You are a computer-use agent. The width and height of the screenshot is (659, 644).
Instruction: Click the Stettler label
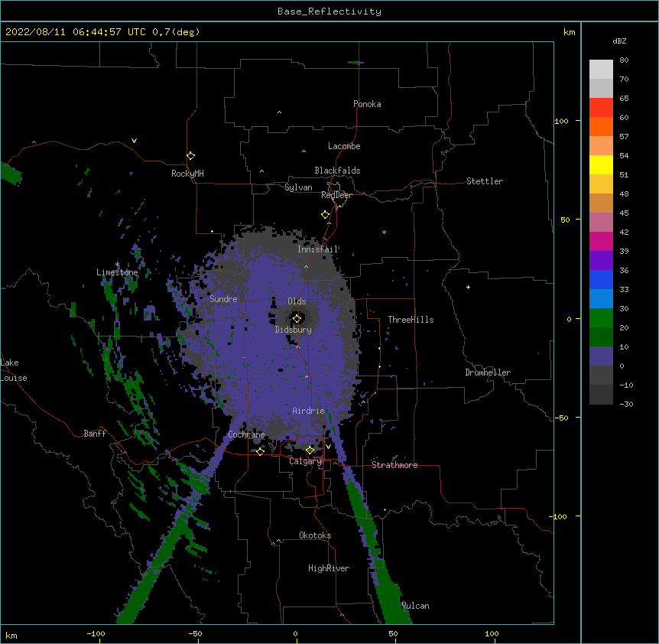point(485,181)
